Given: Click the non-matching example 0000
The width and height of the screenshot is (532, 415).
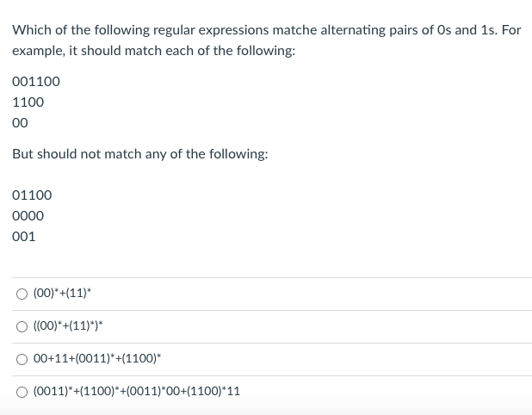Looking at the screenshot, I should [28, 216].
